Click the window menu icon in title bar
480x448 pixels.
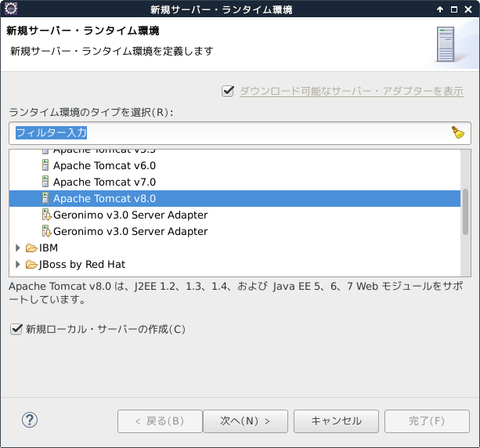pyautogui.click(x=11, y=9)
